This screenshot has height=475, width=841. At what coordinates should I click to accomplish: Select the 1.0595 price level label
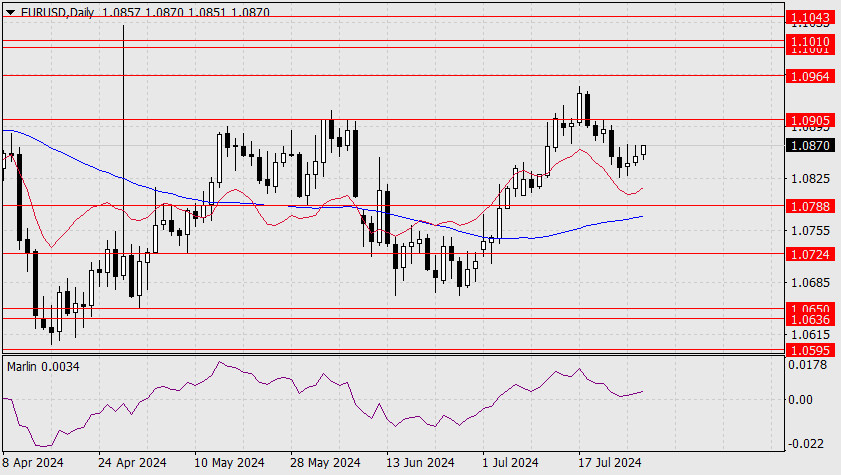[x=810, y=350]
